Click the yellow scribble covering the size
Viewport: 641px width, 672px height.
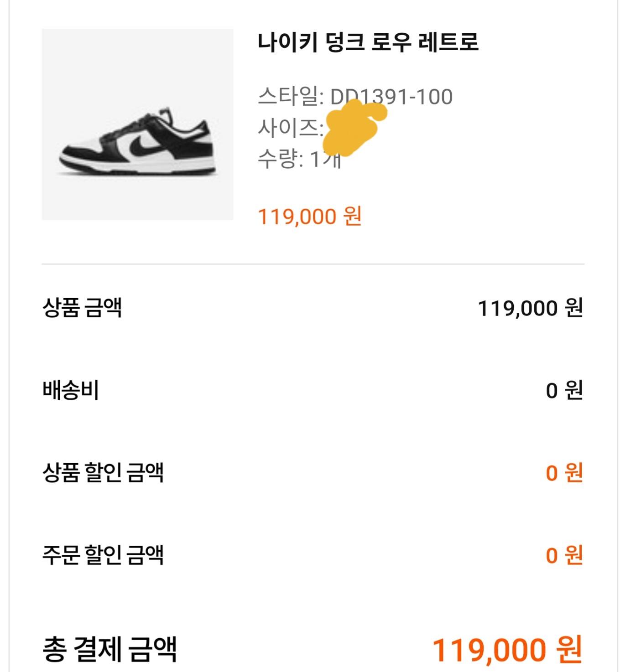[355, 123]
